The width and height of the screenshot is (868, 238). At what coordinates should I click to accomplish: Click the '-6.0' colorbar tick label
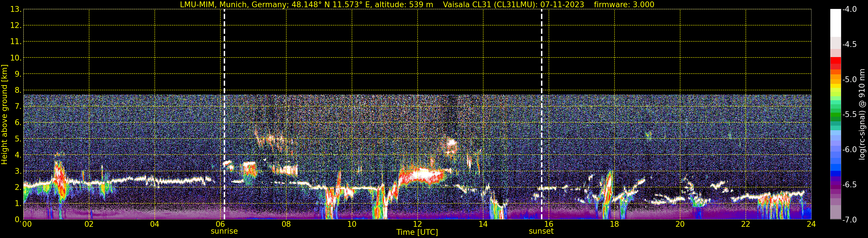tap(849, 149)
